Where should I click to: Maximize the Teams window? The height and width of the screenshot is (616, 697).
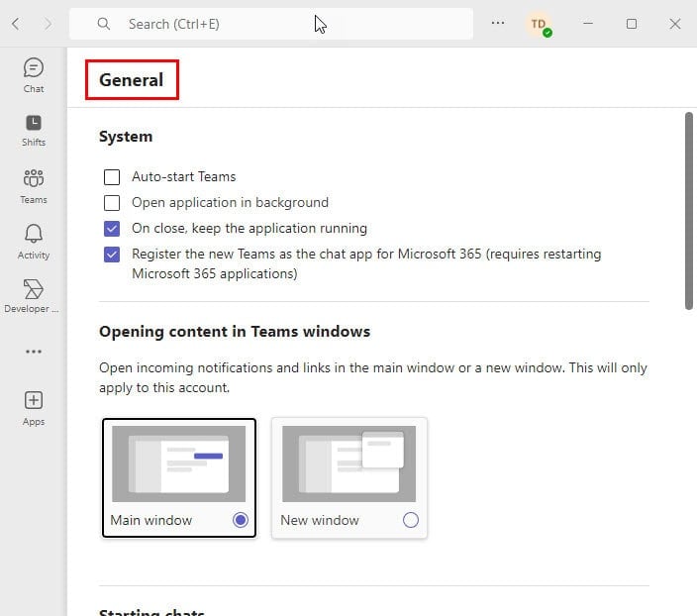632,24
